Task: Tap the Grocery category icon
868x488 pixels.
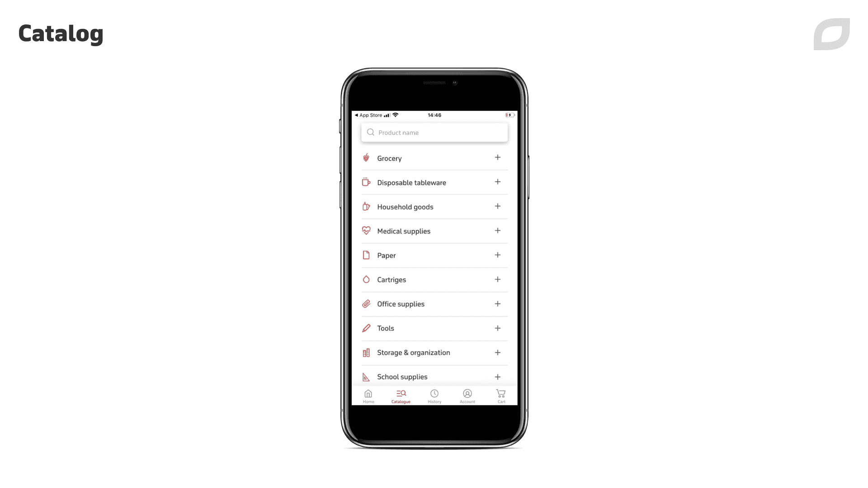Action: [367, 157]
